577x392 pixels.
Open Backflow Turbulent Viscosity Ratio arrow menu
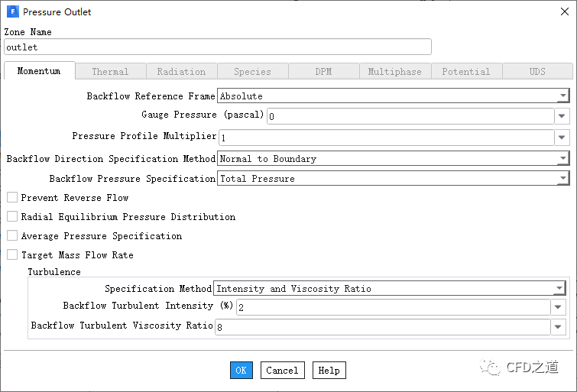point(559,327)
